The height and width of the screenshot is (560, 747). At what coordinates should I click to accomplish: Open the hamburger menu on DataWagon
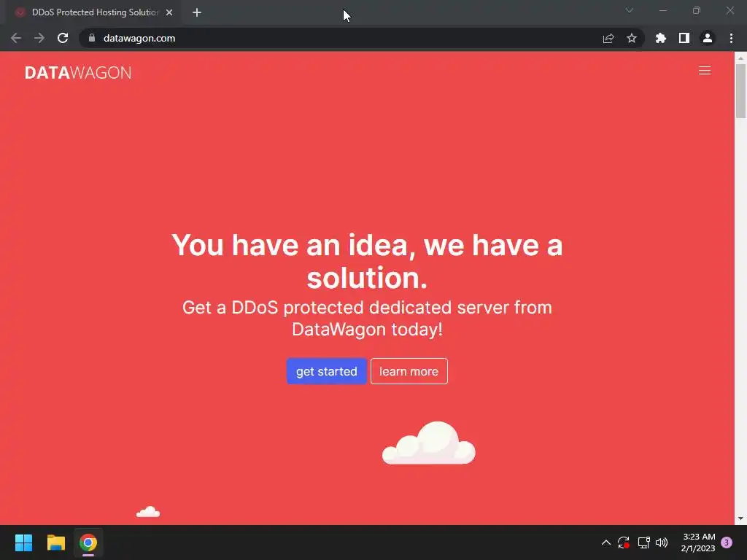pos(704,71)
